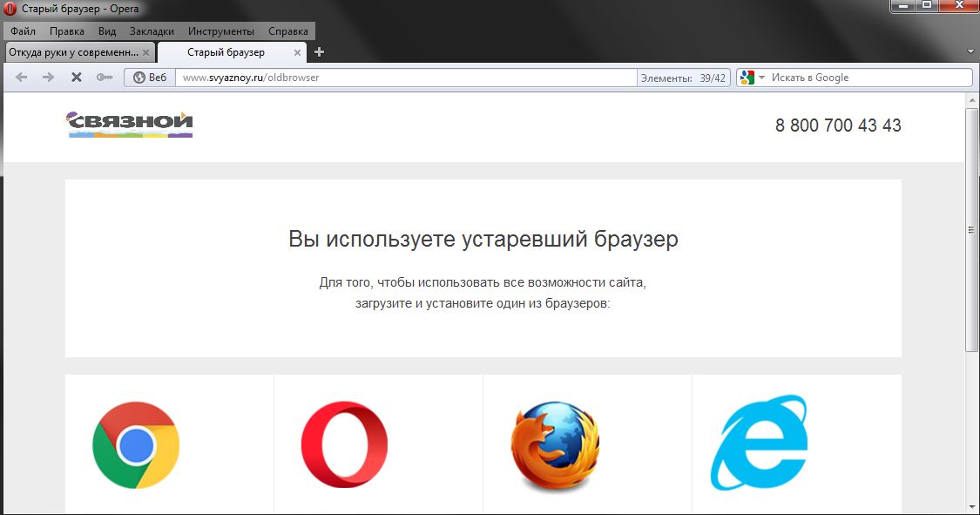Open the Справка menu
Image resolution: width=980 pixels, height=515 pixels.
(x=288, y=31)
